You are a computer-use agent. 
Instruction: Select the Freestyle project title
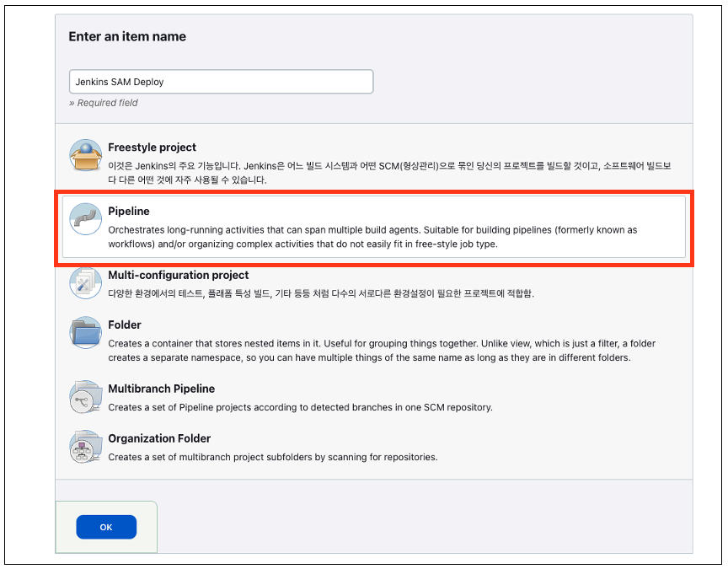[x=152, y=148]
